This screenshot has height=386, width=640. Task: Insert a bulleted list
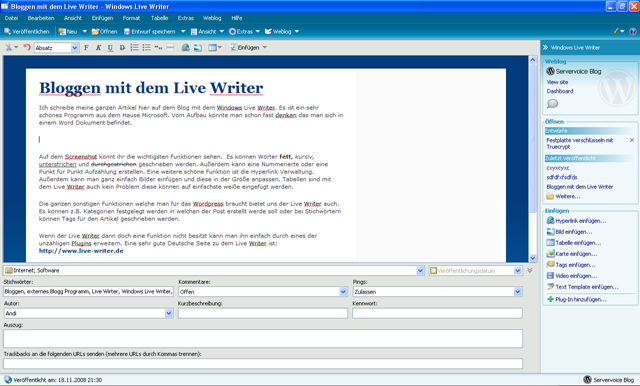tap(146, 48)
